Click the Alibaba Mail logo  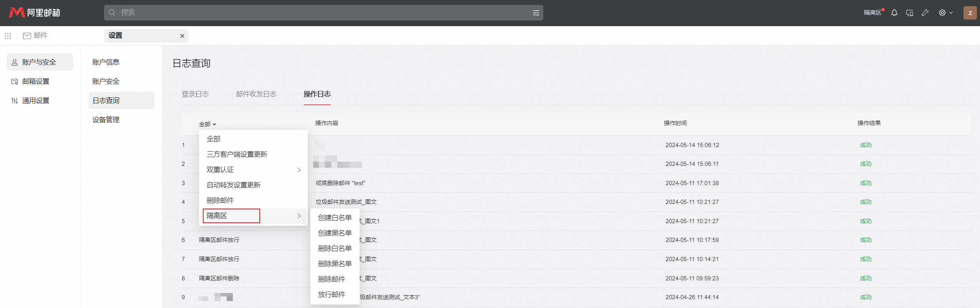click(35, 13)
